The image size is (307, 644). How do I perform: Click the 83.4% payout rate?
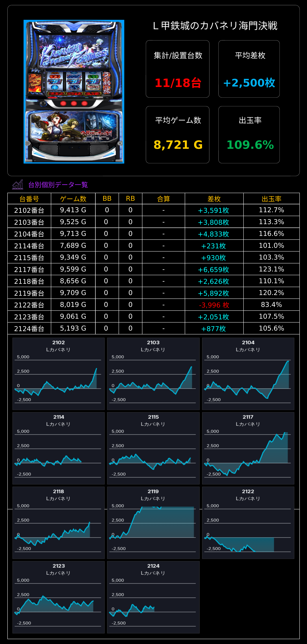click(272, 305)
